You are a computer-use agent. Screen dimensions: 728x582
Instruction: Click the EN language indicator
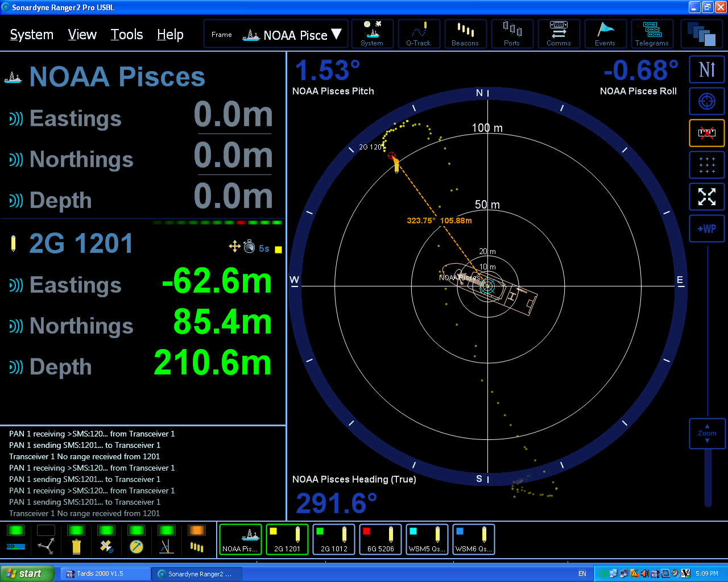point(582,573)
